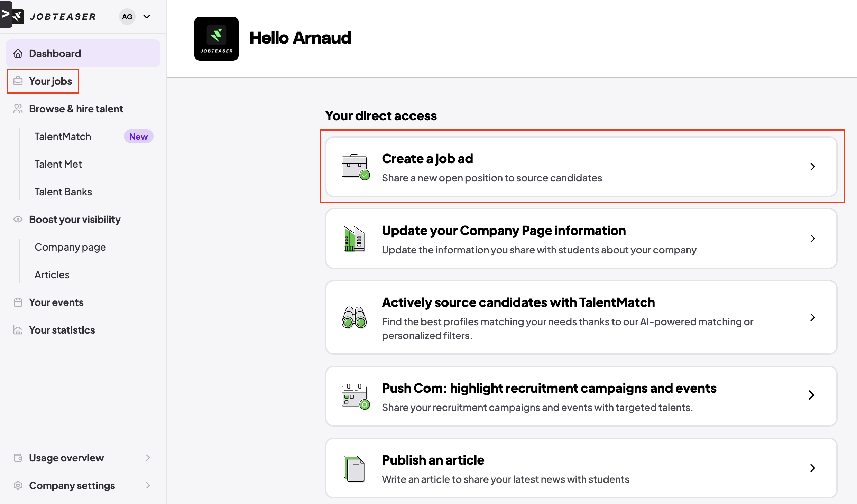Go to Talent Banks in sidebar
The image size is (857, 504).
63,192
